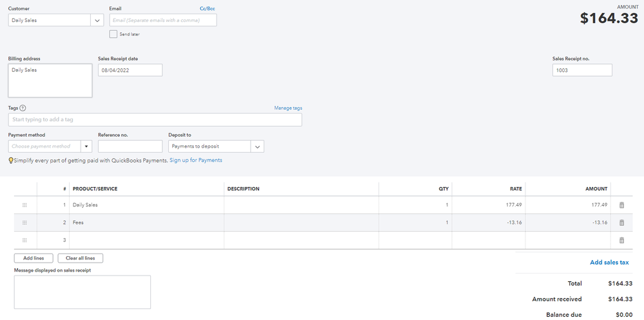Viewport: 644px width, 320px height.
Task: Grab the drag handle for line 2
Action: point(24,223)
